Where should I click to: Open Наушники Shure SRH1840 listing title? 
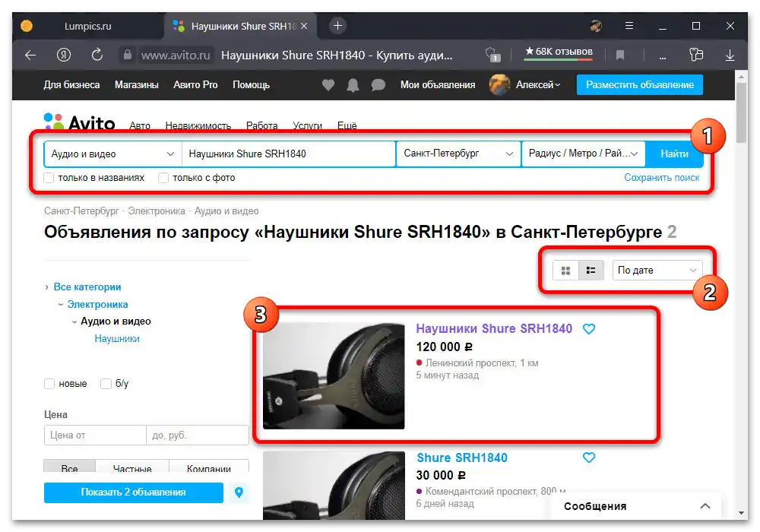(494, 328)
